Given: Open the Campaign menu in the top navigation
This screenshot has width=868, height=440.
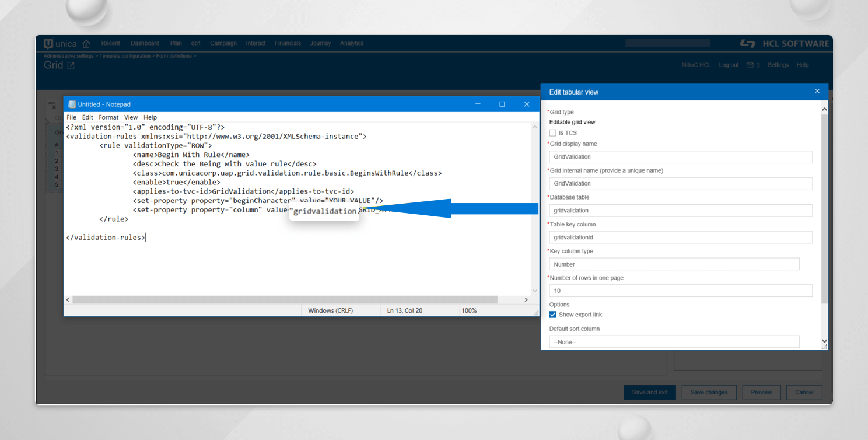Looking at the screenshot, I should point(223,43).
